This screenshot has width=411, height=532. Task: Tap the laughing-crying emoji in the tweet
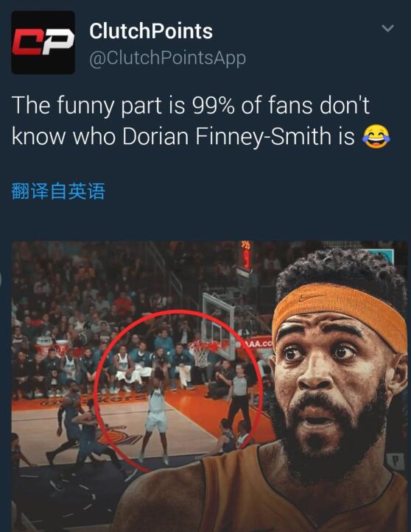pos(376,136)
